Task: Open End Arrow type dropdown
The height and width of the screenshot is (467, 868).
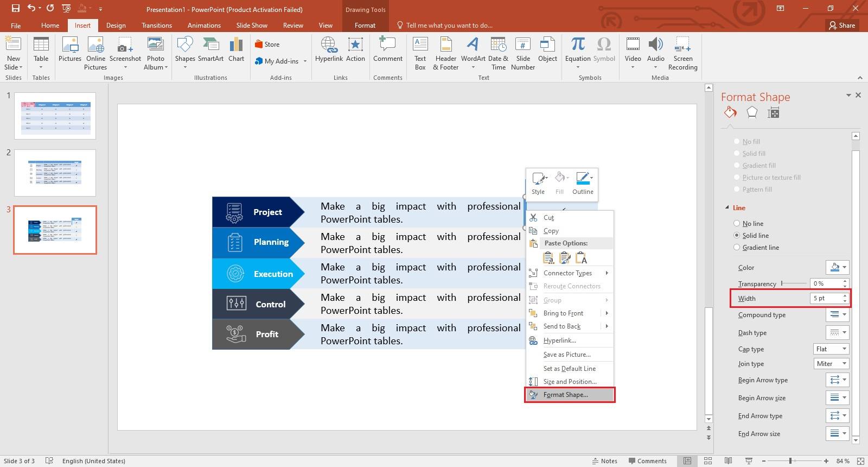Action: [x=837, y=415]
